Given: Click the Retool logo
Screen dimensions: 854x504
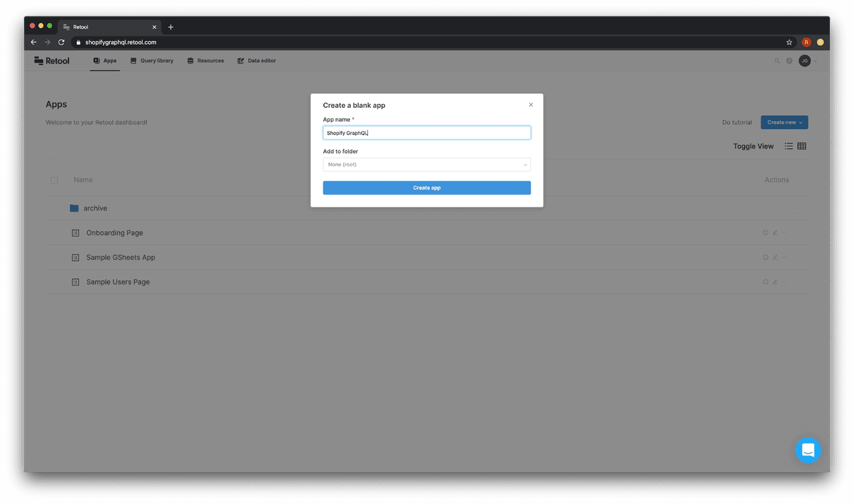Looking at the screenshot, I should point(52,61).
